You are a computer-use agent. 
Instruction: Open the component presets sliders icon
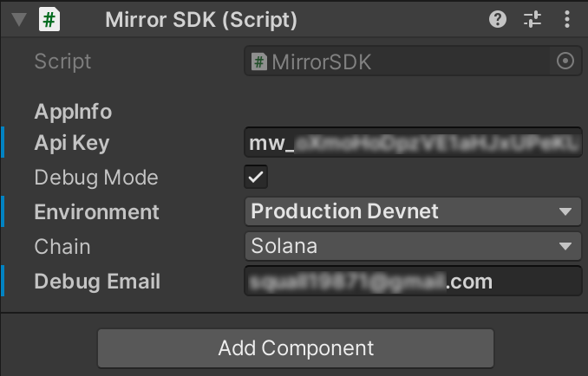(x=532, y=19)
